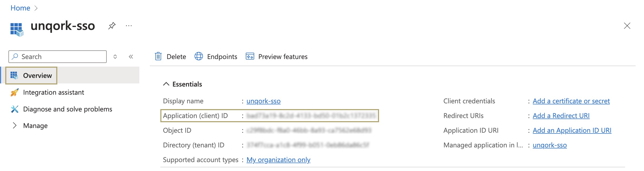Open Integration assistant from the sidebar
644x171 pixels.
click(54, 92)
